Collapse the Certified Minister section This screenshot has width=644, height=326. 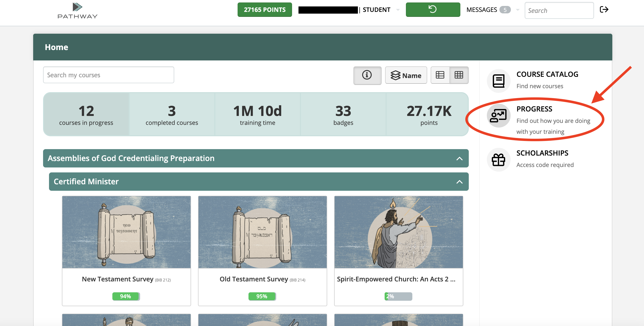pos(459,182)
